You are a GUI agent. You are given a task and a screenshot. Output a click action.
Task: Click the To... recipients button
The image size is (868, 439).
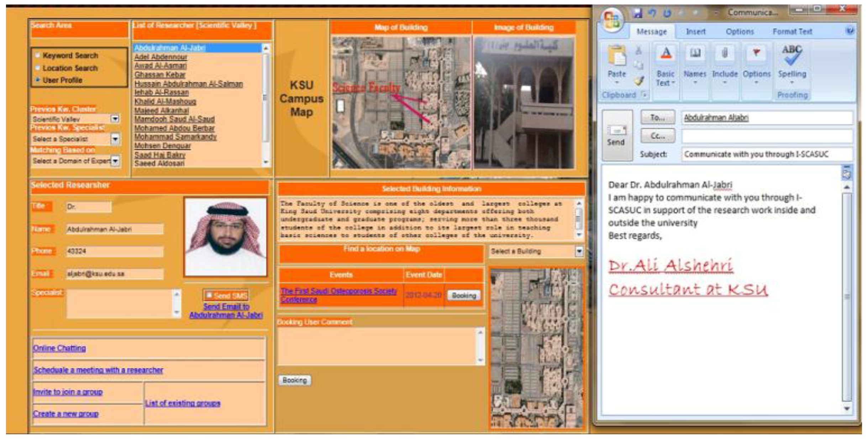coord(658,117)
